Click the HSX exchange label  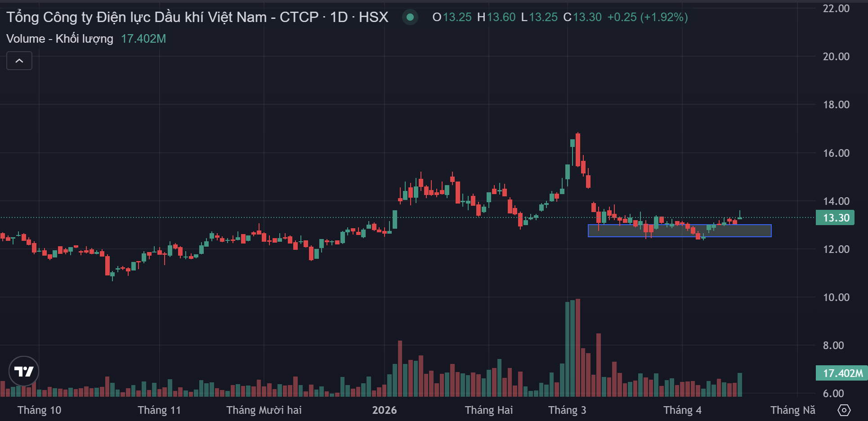(373, 17)
